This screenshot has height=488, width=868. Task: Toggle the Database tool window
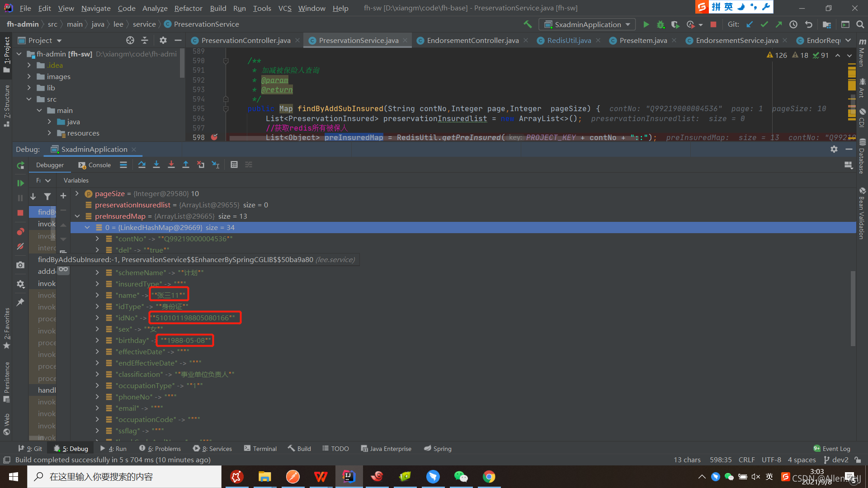[x=862, y=156]
